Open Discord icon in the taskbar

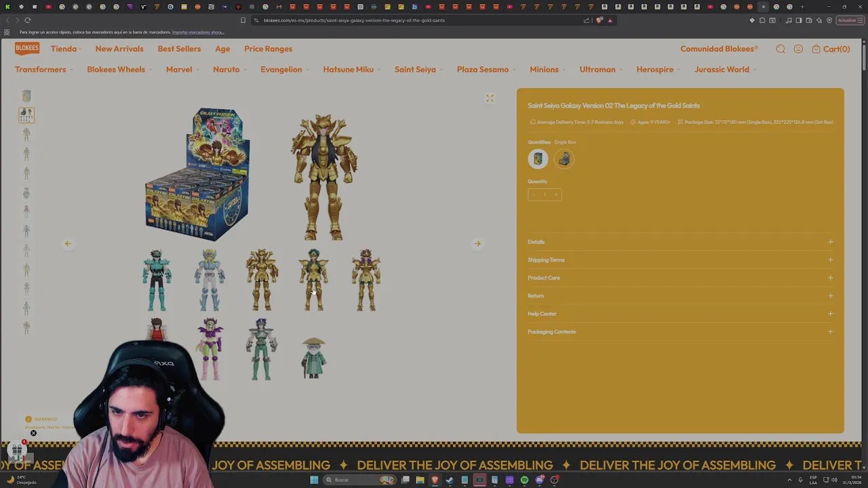pyautogui.click(x=539, y=480)
